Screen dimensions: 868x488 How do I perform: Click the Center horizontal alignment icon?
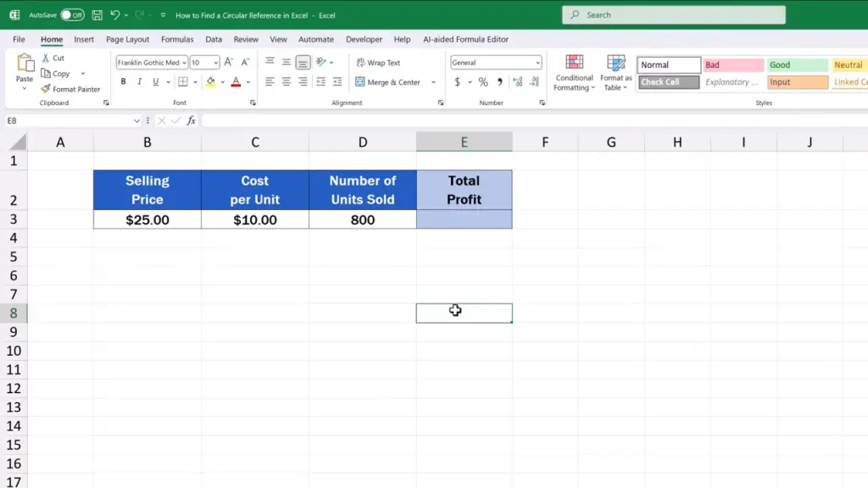287,82
